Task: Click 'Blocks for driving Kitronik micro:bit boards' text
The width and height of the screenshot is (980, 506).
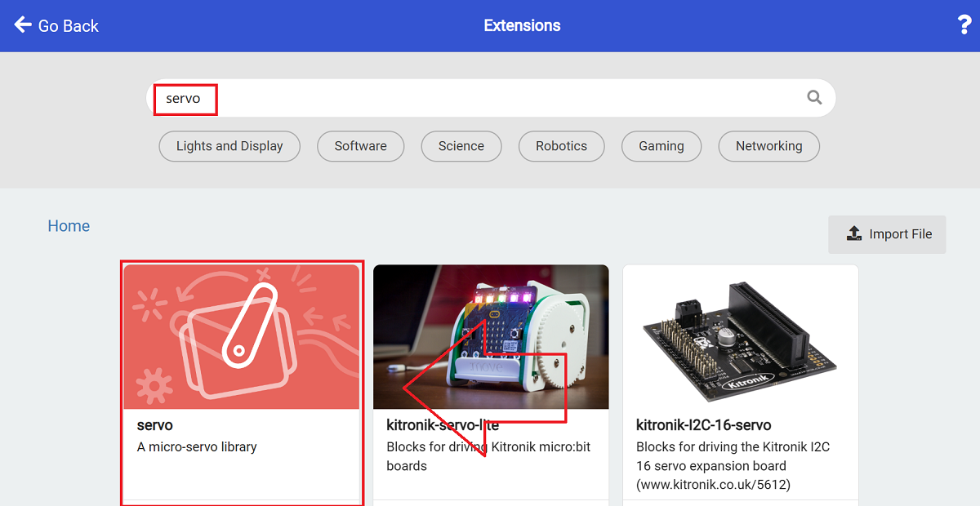Action: click(x=488, y=456)
